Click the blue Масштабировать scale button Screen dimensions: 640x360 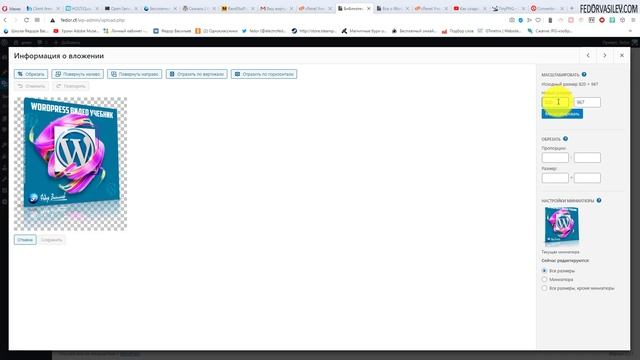click(562, 114)
